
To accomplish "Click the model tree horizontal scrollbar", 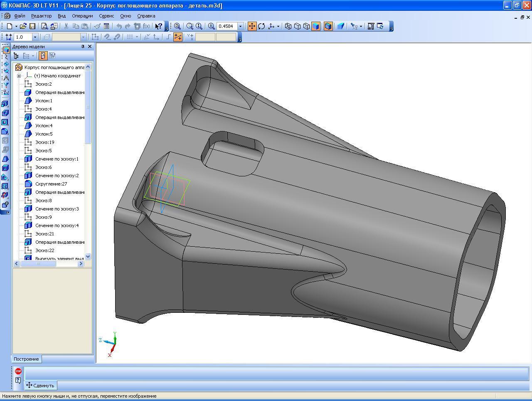I will coord(38,263).
